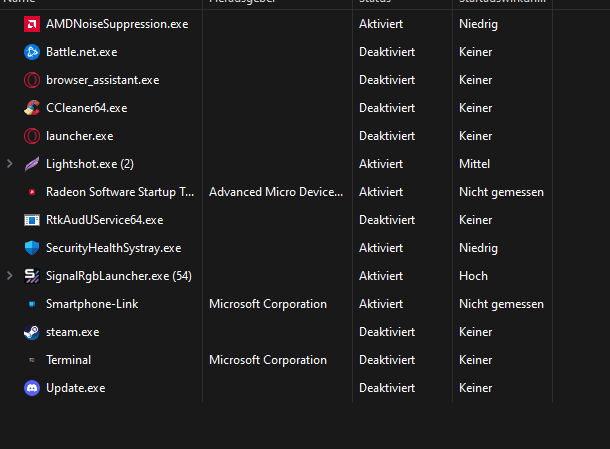Image resolution: width=610 pixels, height=449 pixels.
Task: Select the Smartphone-Link entry name
Action: (92, 304)
